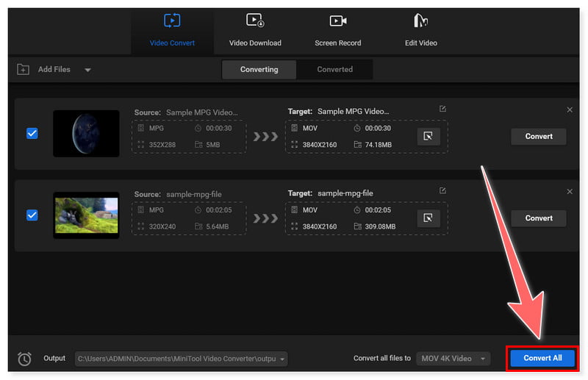Switch to the Video Download tab
Image resolution: width=588 pixels, height=380 pixels.
[255, 29]
